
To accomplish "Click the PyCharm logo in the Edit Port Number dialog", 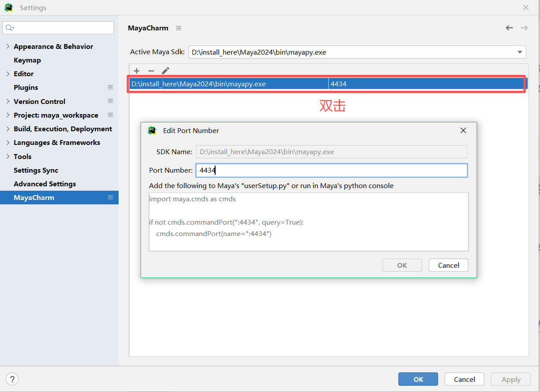I will tap(152, 130).
